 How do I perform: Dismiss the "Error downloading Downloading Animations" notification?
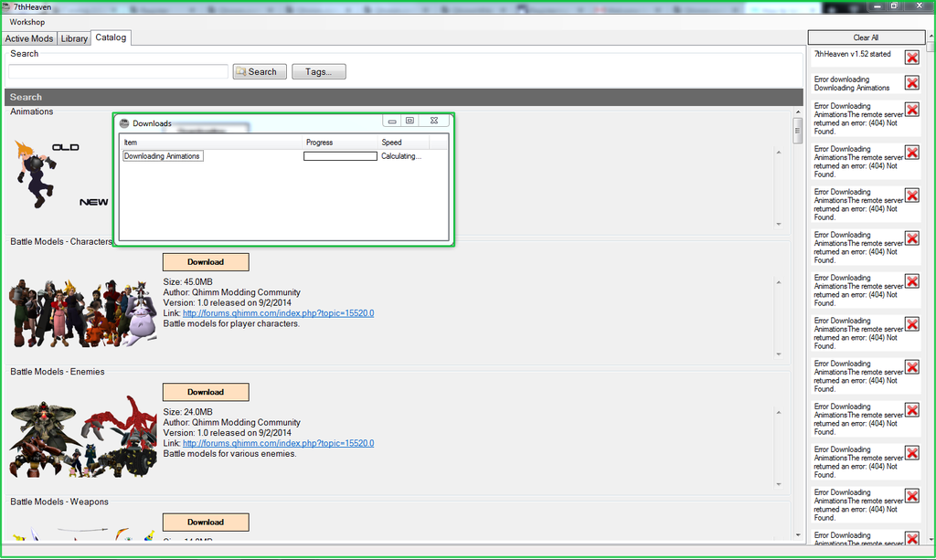(x=911, y=83)
